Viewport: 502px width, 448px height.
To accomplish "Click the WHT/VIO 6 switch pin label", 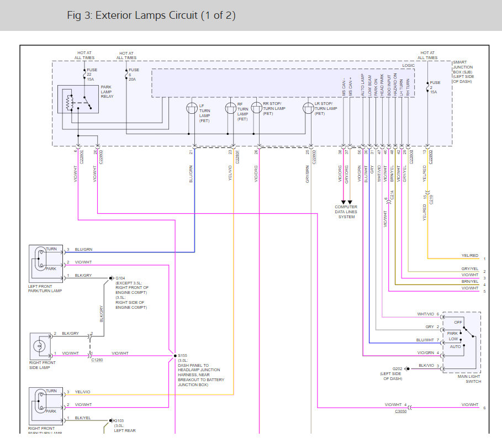I will [x=428, y=314].
